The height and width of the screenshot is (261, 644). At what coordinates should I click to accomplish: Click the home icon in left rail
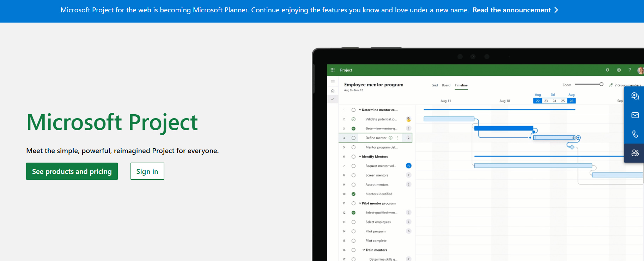coord(333,91)
